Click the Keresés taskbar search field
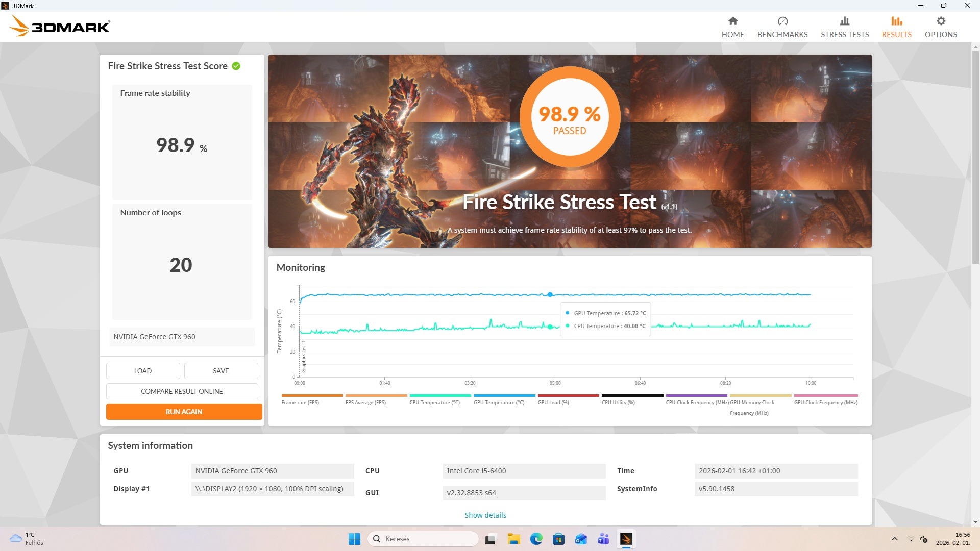 [x=423, y=539]
